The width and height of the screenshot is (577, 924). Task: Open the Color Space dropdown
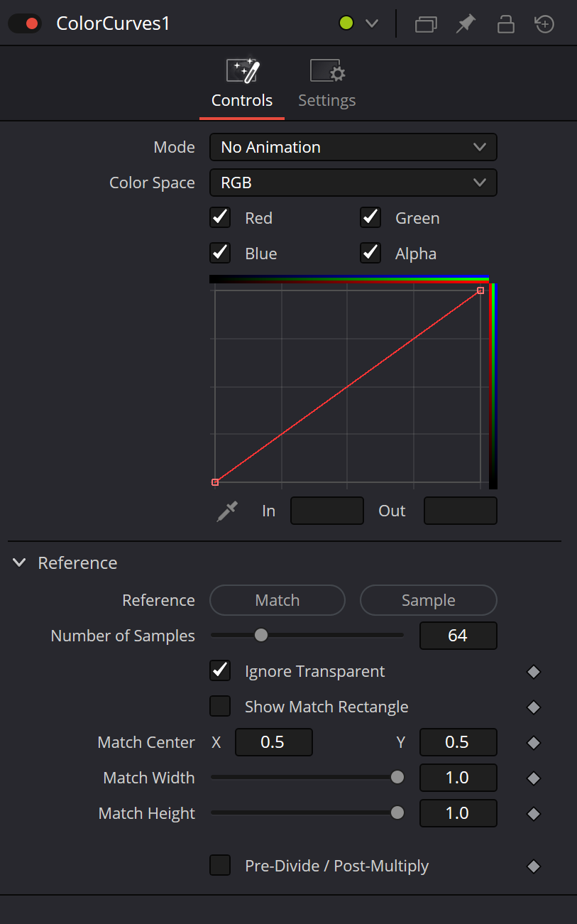click(353, 183)
